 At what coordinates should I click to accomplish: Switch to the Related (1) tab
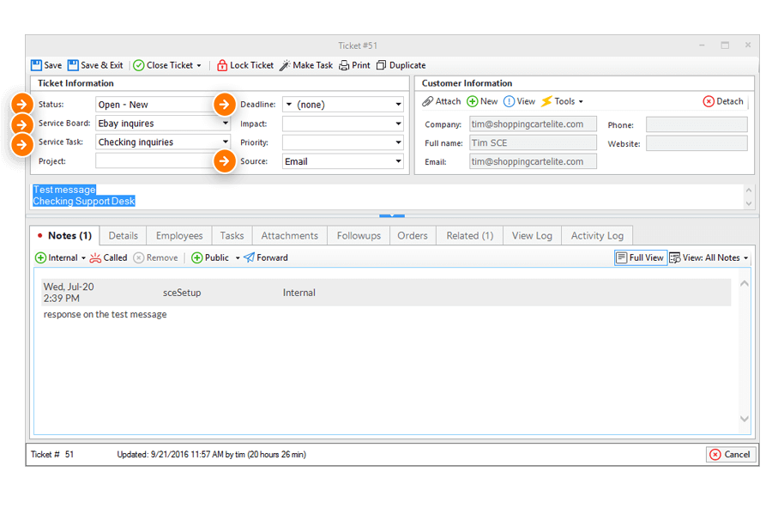470,235
